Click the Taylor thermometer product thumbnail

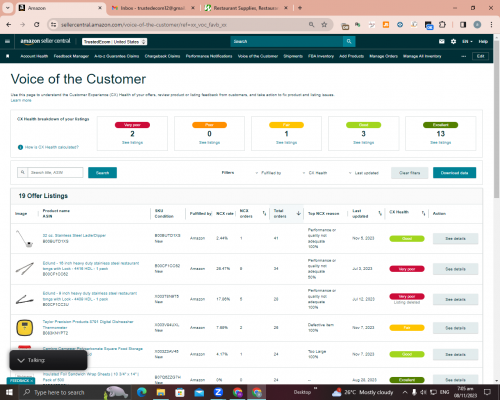25,328
